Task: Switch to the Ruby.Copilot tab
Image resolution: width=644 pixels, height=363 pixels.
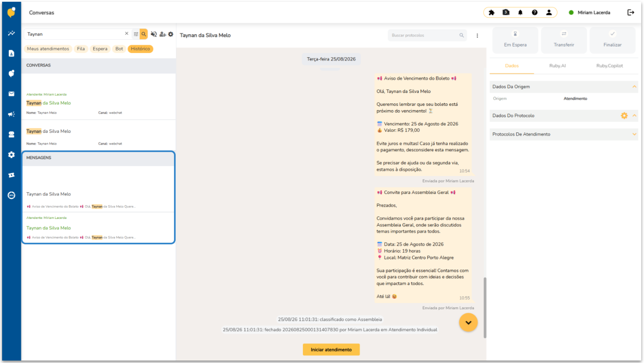Action: pyautogui.click(x=609, y=66)
